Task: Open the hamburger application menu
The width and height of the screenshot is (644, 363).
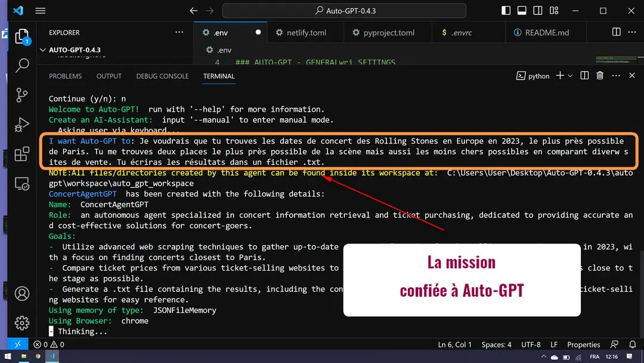Action: point(41,11)
